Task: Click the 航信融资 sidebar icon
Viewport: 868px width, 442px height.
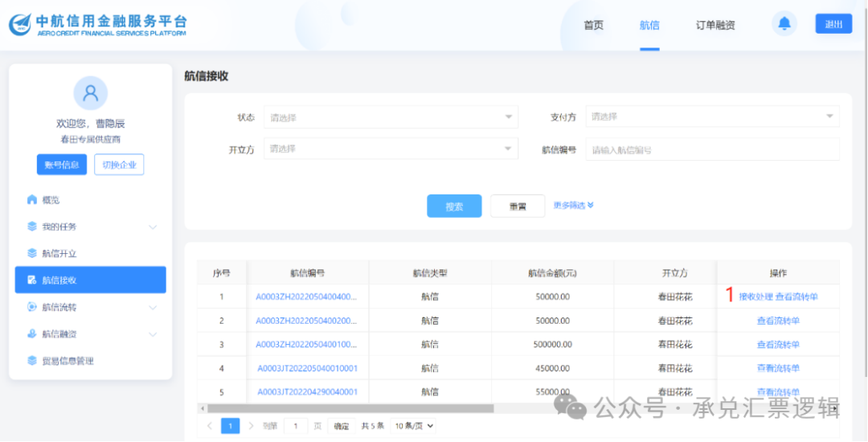Action: coord(31,334)
